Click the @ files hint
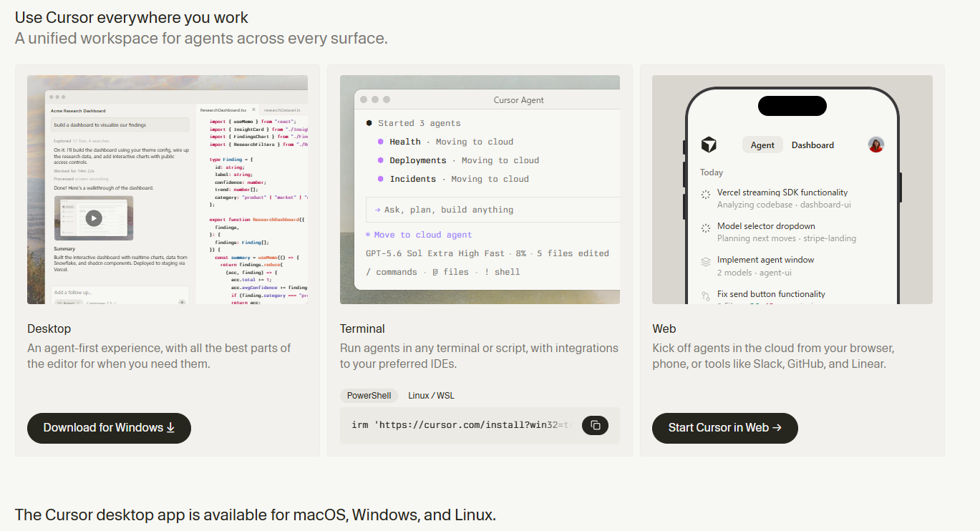This screenshot has width=980, height=531. [x=450, y=272]
